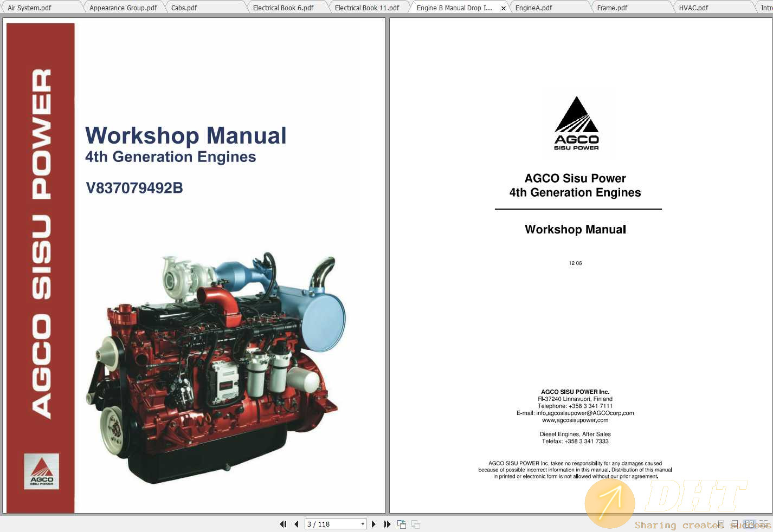Click the Workshop Manual title on cover
Viewport: 773px width, 532px height.
(186, 135)
